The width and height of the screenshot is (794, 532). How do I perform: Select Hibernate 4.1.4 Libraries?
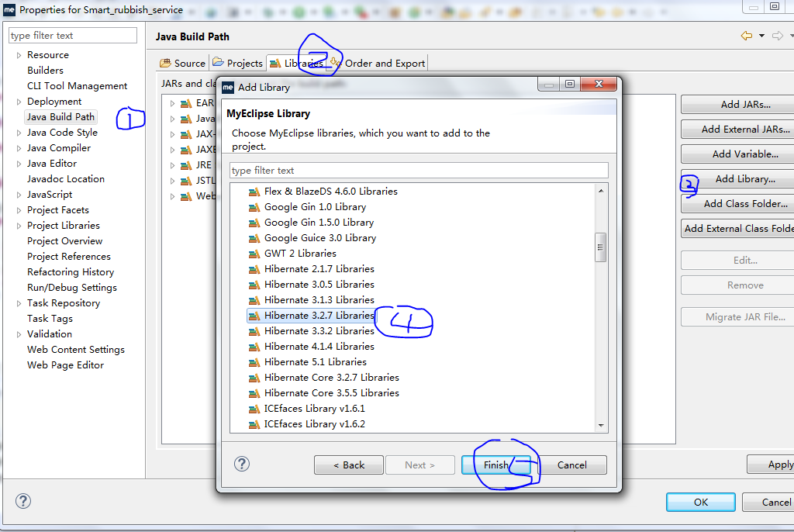(319, 347)
